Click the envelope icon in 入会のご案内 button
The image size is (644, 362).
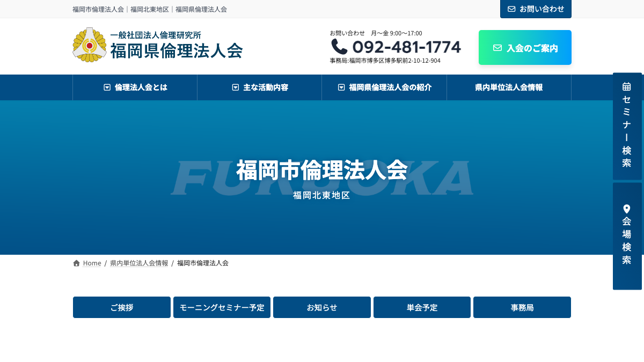pyautogui.click(x=497, y=48)
